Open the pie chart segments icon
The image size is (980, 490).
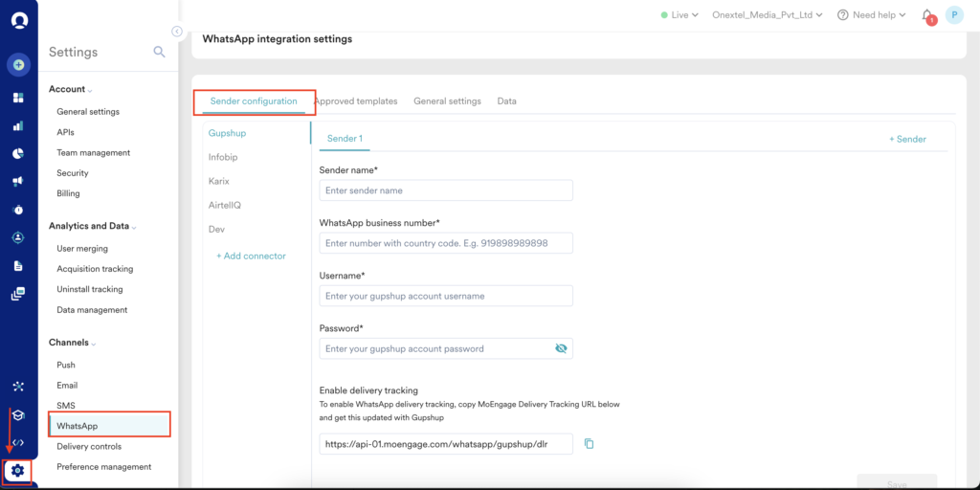click(18, 154)
